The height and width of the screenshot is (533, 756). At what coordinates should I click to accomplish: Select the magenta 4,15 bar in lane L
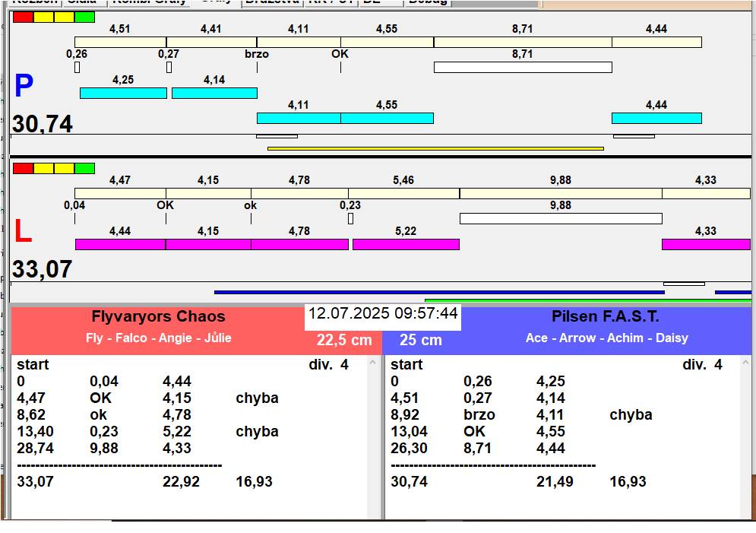coord(208,245)
